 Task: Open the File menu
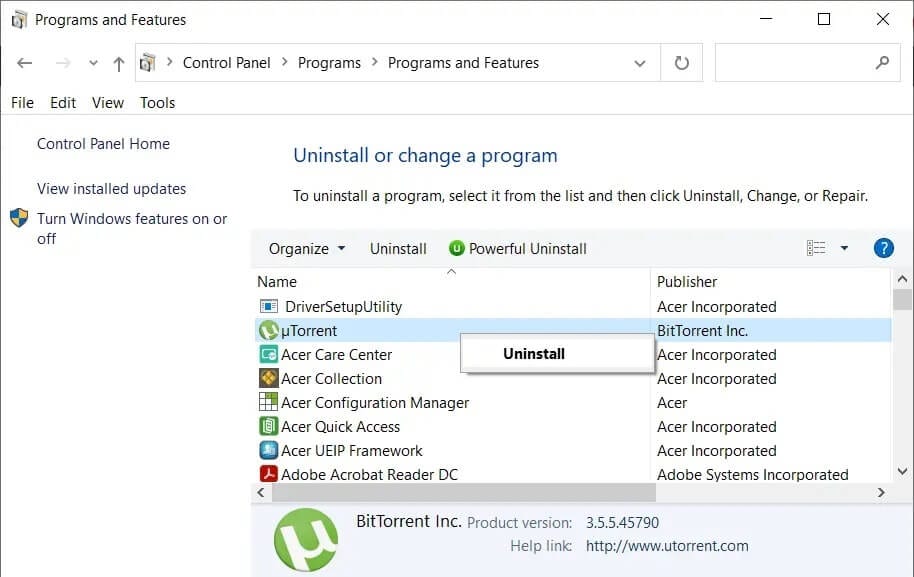point(22,103)
